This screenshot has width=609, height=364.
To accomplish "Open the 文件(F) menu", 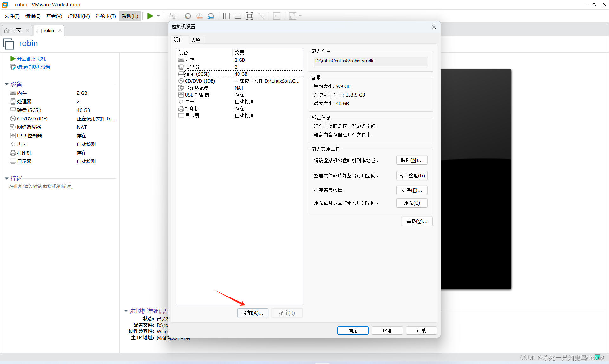I will (12, 16).
